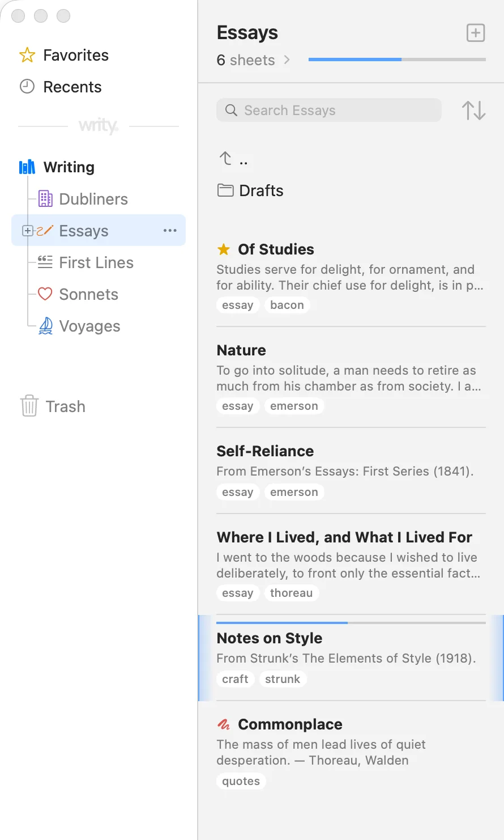Click Commonplace preview about quiet desperation
This screenshot has height=840, width=504.
tap(321, 752)
